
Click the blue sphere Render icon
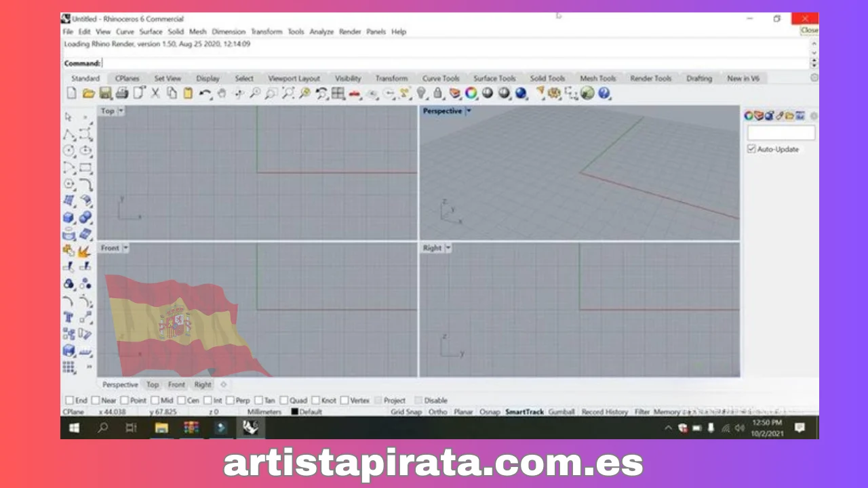tap(521, 94)
